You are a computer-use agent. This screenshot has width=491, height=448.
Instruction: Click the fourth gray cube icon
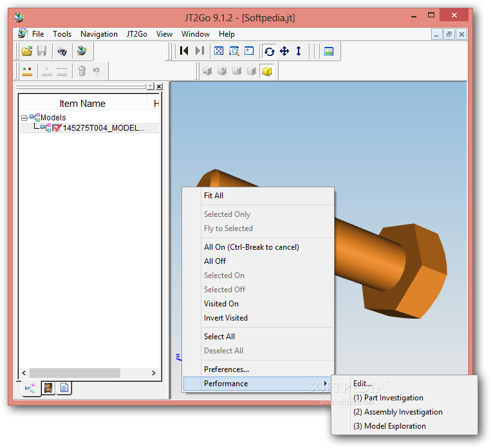(252, 71)
